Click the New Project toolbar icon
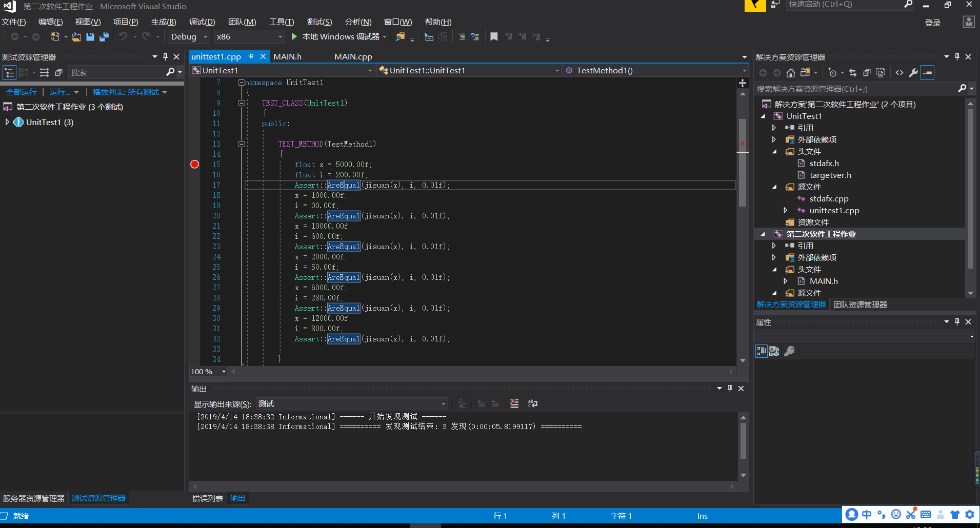980x528 pixels. pos(55,36)
